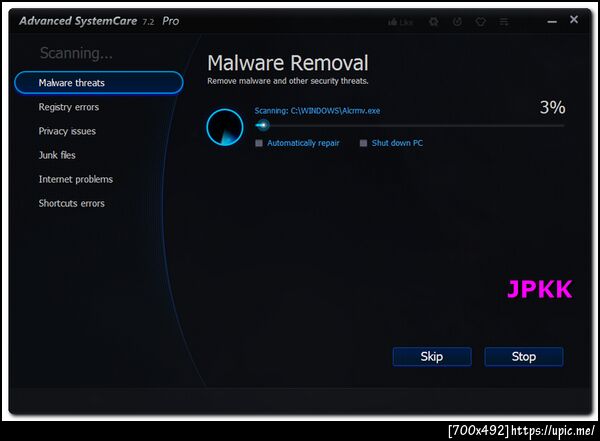Stop the running scan
Image resolution: width=600 pixels, height=441 pixels.
pyautogui.click(x=524, y=357)
